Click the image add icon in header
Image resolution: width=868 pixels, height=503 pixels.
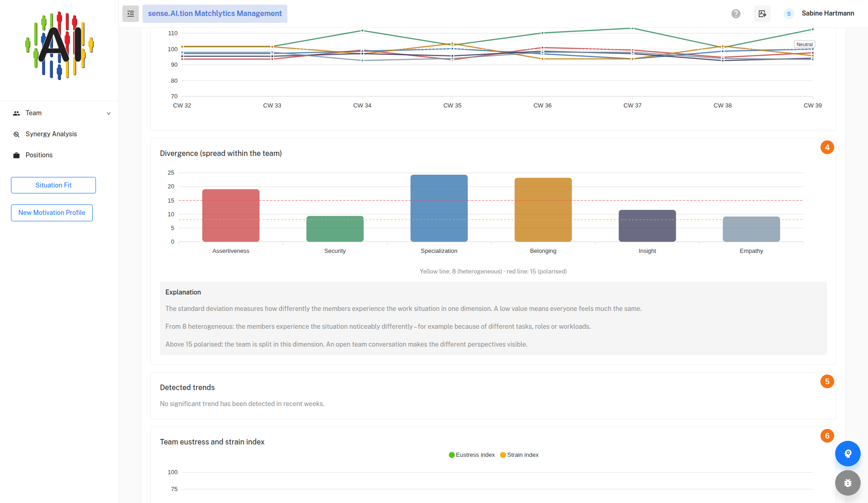762,14
